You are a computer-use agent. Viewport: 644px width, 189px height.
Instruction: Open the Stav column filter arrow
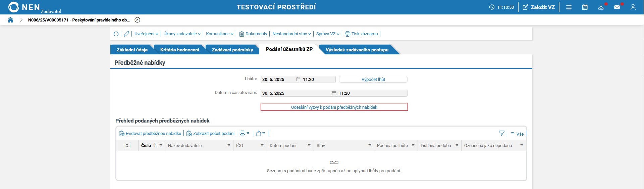pos(370,145)
